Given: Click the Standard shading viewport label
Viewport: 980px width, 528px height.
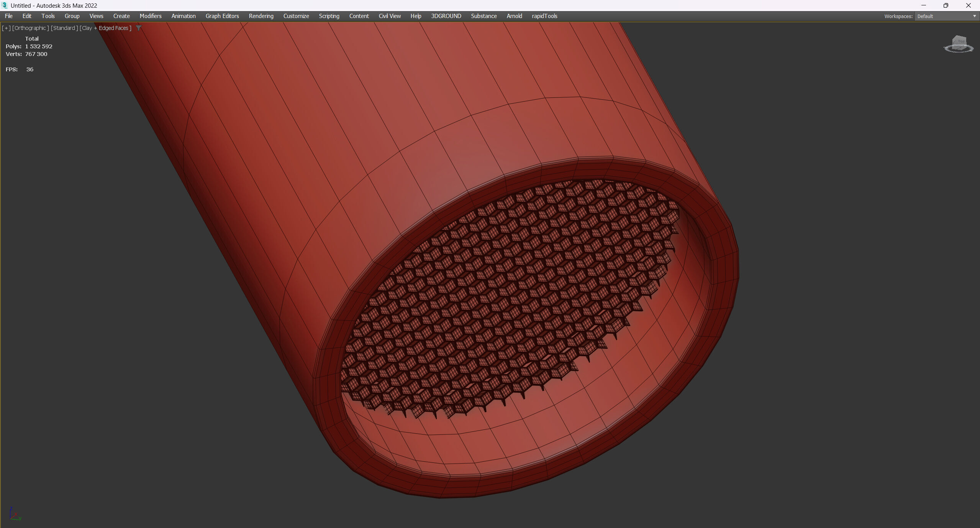Looking at the screenshot, I should [x=64, y=28].
